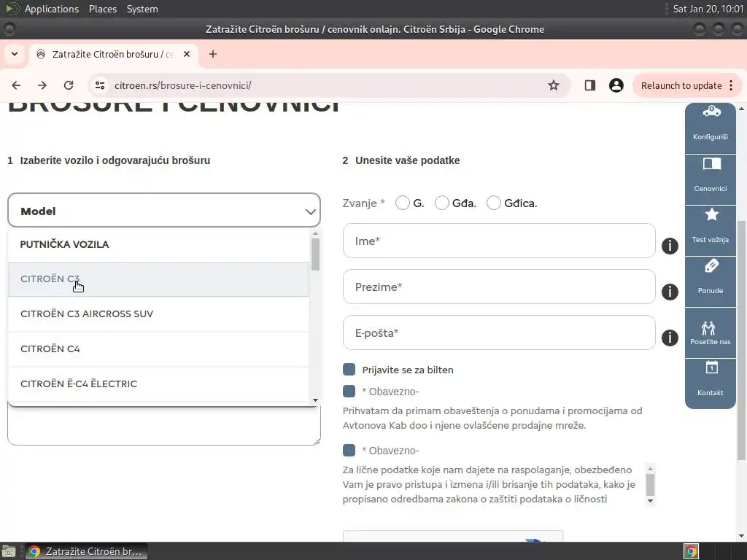The image size is (747, 560).
Task: Select the Gđa. title radio button
Action: [x=441, y=203]
